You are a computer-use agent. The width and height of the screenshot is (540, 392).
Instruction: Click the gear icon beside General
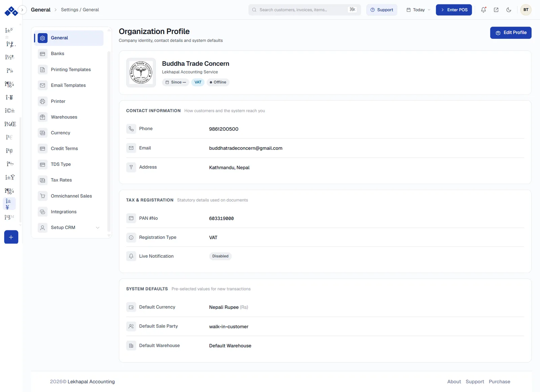43,38
